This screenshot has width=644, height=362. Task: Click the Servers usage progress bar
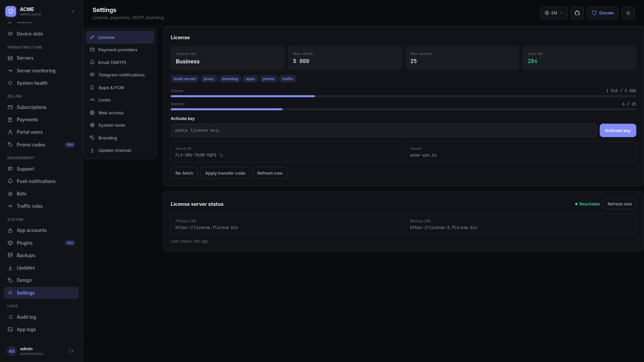(404, 109)
